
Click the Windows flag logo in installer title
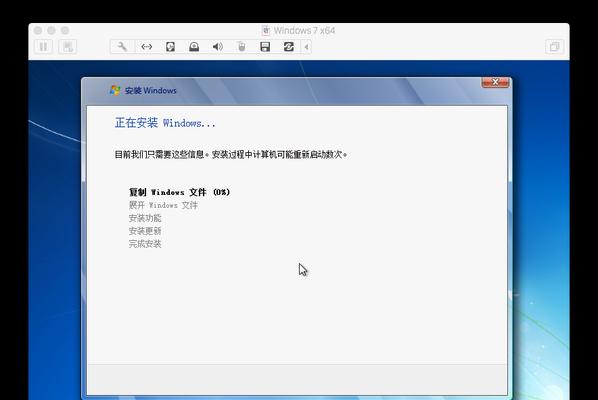(x=115, y=90)
